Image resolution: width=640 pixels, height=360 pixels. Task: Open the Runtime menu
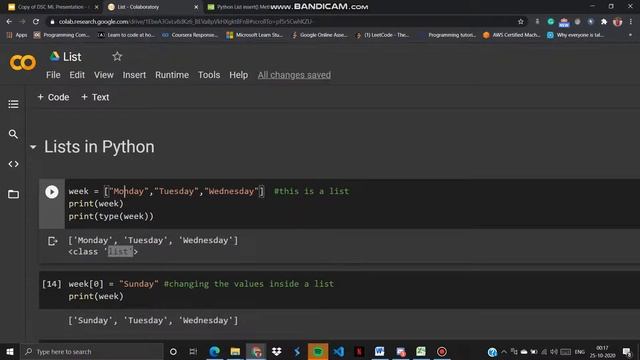point(172,75)
